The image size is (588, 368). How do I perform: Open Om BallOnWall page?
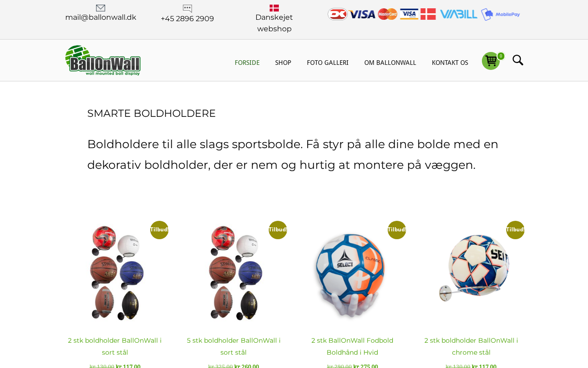[390, 63]
